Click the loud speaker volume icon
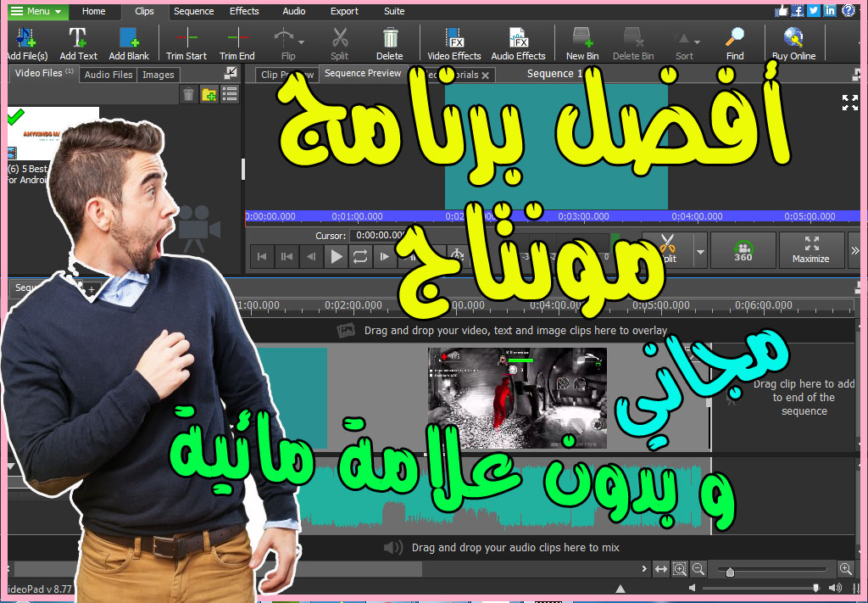The image size is (868, 603). (835, 588)
